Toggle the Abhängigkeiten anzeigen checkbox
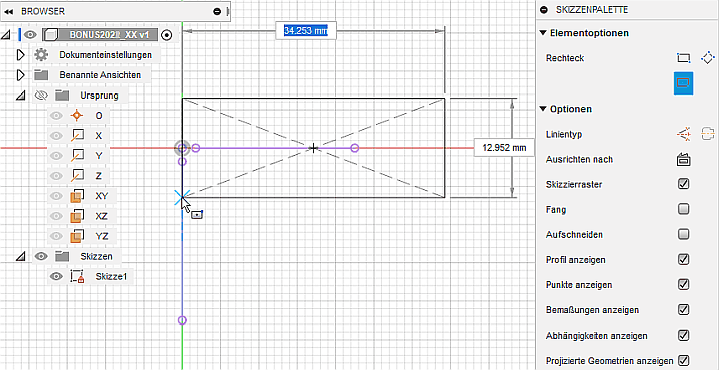Screen dimensions: 719x370 (x=683, y=335)
